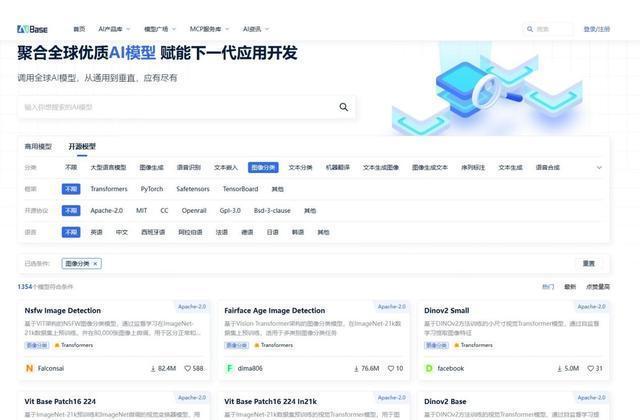
Task: Select the 文本嵌入 category filter
Action: [x=226, y=167]
